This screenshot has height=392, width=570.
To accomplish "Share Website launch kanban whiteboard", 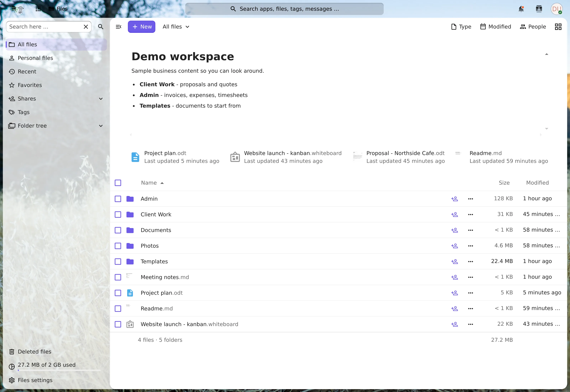I will [454, 324].
